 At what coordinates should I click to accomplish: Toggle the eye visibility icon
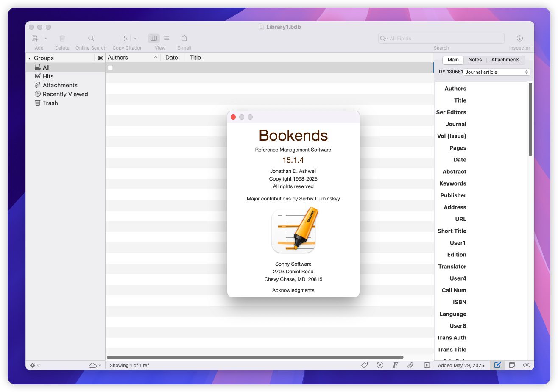(527, 365)
